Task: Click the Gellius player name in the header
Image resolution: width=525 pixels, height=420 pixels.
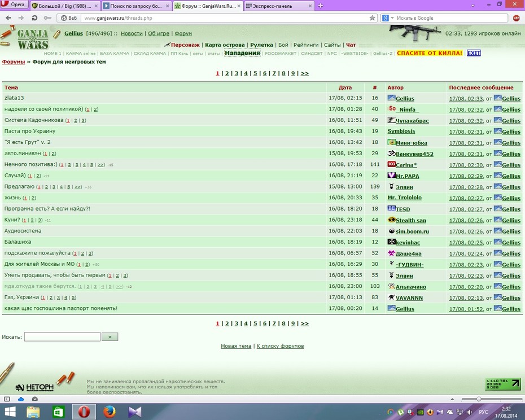Action: tap(73, 33)
